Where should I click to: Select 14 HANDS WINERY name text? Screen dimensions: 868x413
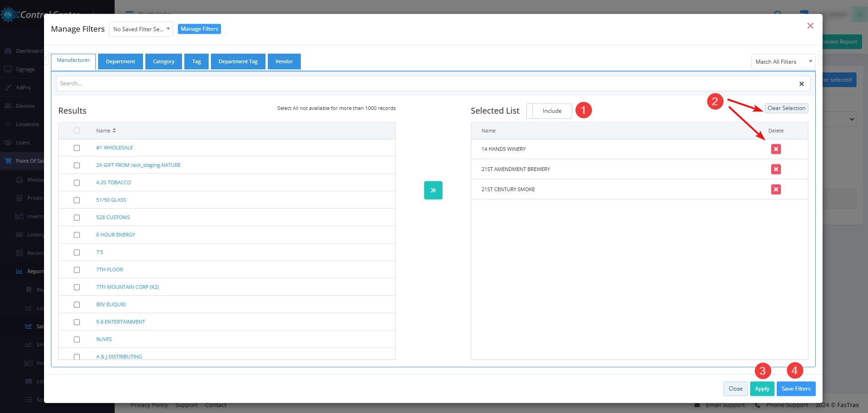point(503,149)
